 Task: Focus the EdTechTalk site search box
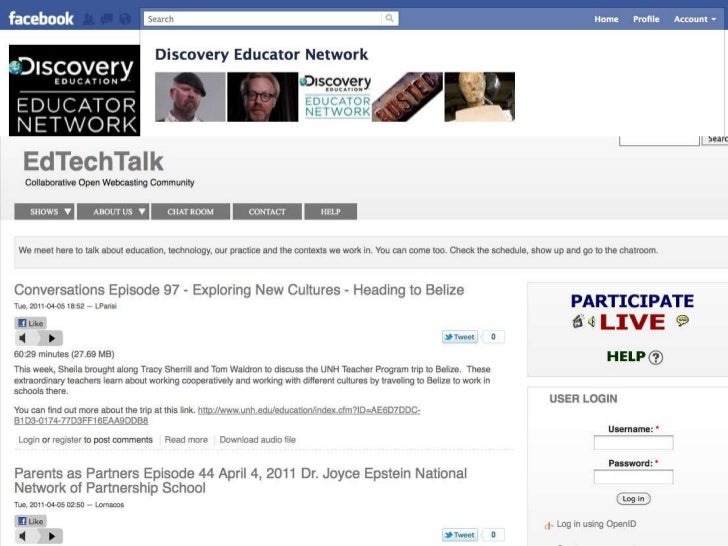[x=659, y=140]
